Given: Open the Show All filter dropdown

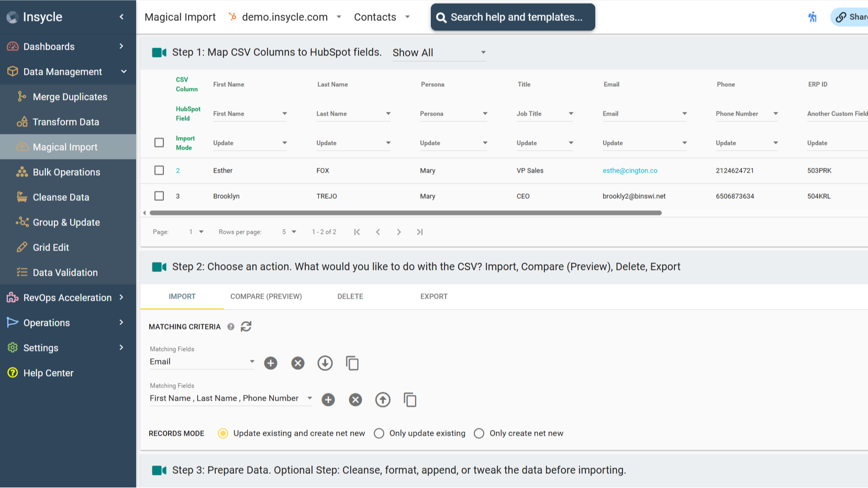Looking at the screenshot, I should tap(439, 53).
